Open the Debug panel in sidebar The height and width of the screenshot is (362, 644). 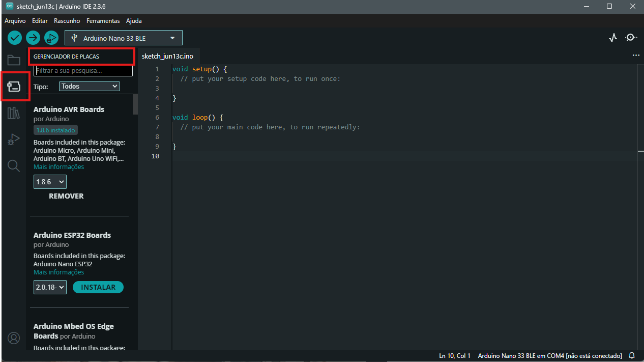point(14,140)
